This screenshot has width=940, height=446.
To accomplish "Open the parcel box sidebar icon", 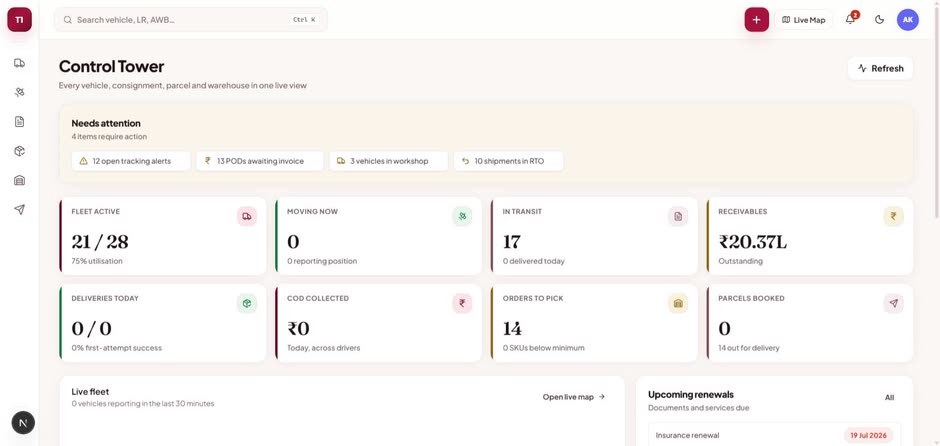I will click(x=19, y=151).
